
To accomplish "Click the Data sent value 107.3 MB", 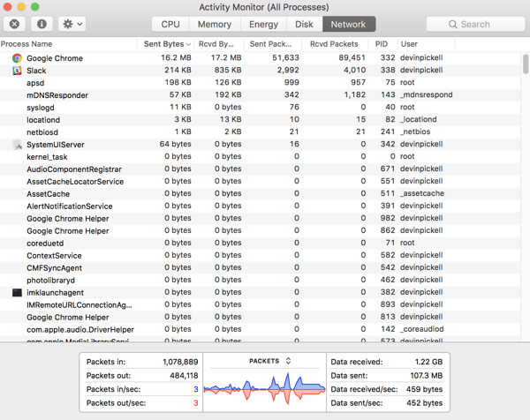I will [x=427, y=375].
